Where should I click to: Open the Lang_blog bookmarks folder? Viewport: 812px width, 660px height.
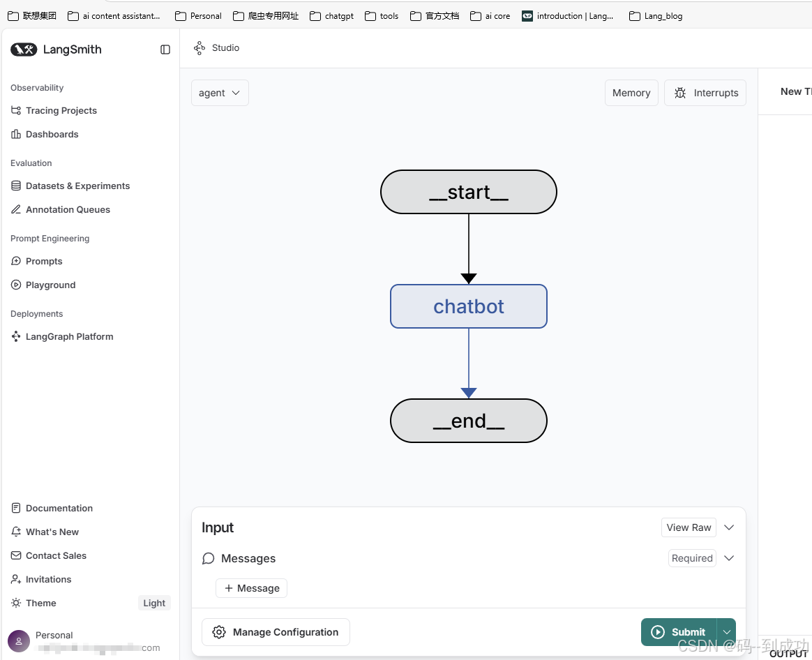[x=656, y=16]
